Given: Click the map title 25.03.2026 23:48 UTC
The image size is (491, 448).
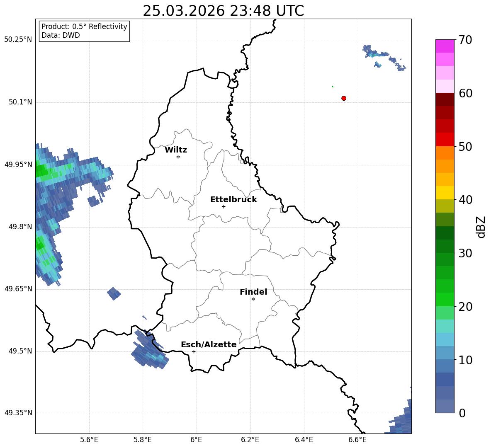Looking at the screenshot, I should tap(223, 11).
